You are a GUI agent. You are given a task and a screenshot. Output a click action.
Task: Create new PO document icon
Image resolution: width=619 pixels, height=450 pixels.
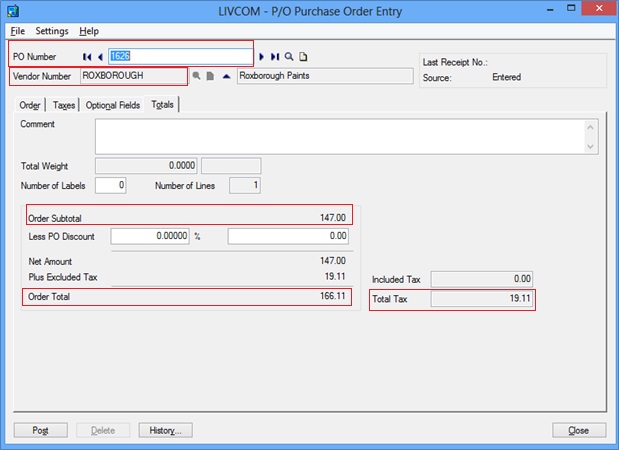tap(303, 57)
